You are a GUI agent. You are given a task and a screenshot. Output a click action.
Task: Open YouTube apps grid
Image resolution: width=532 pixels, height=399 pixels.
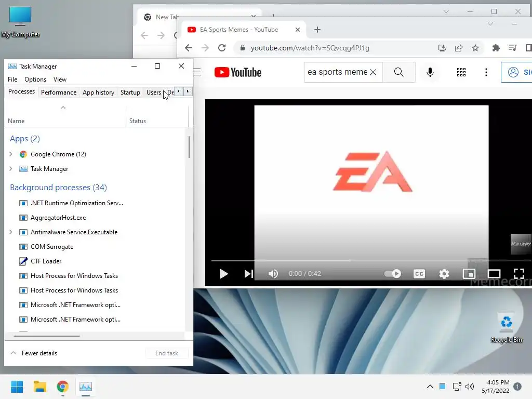pyautogui.click(x=461, y=72)
